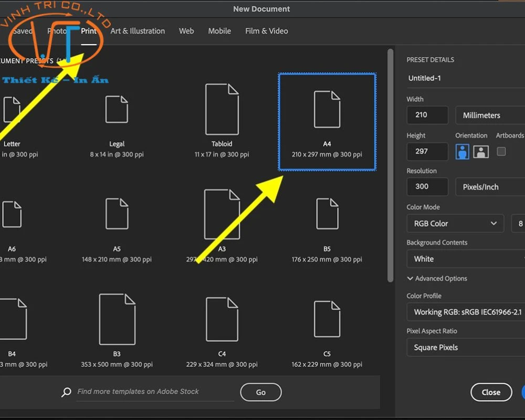The height and width of the screenshot is (420, 525).
Task: Click the '353 x 500 mm @ 300 ppi' text
Action: pyautogui.click(x=117, y=364)
